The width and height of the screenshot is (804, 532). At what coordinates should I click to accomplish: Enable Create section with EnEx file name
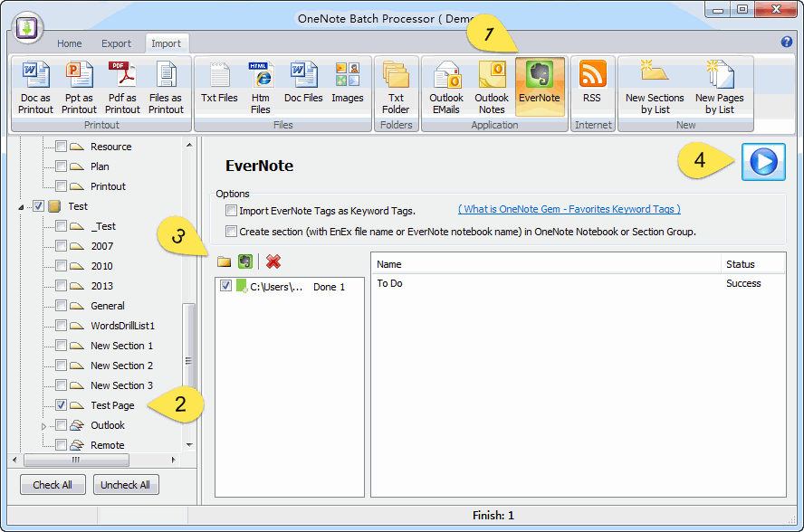[231, 230]
